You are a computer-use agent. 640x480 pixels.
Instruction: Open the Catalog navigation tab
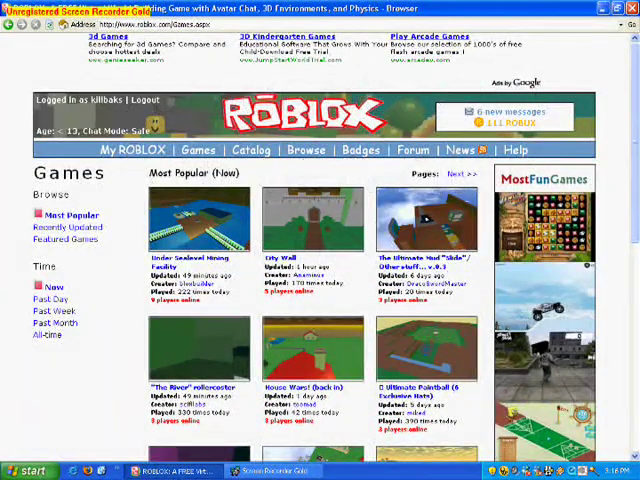[x=251, y=150]
